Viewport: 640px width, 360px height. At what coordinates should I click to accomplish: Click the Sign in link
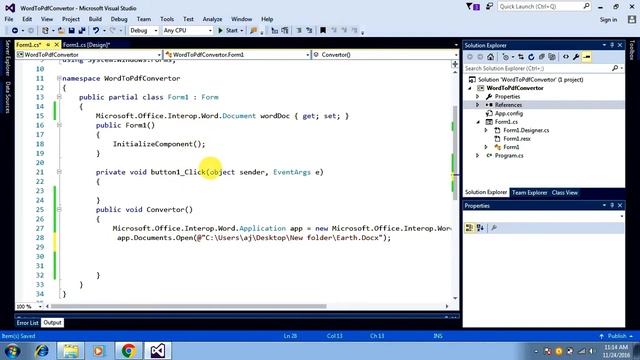click(608, 20)
